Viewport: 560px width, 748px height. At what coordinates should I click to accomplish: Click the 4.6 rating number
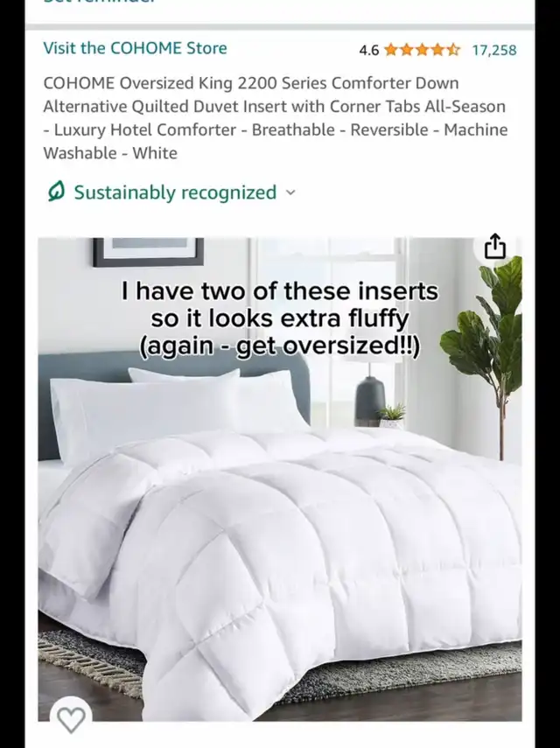pyautogui.click(x=368, y=50)
